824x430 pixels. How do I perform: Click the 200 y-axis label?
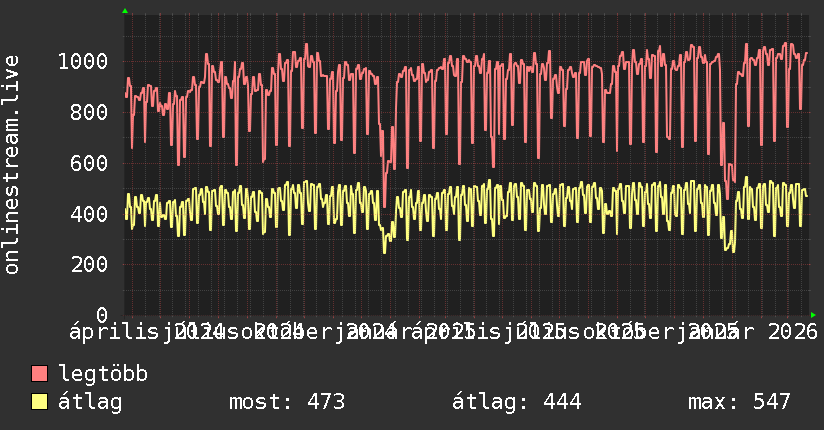coord(89,264)
